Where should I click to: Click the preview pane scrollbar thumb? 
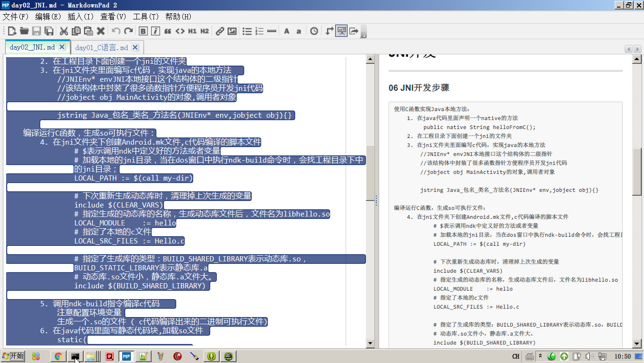coord(637,171)
